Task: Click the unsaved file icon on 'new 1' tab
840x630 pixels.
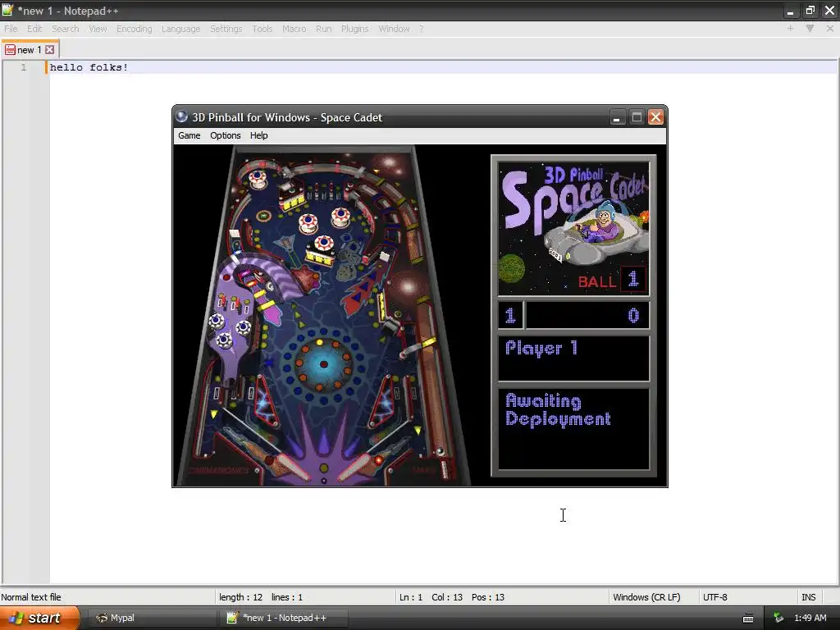Action: 10,50
